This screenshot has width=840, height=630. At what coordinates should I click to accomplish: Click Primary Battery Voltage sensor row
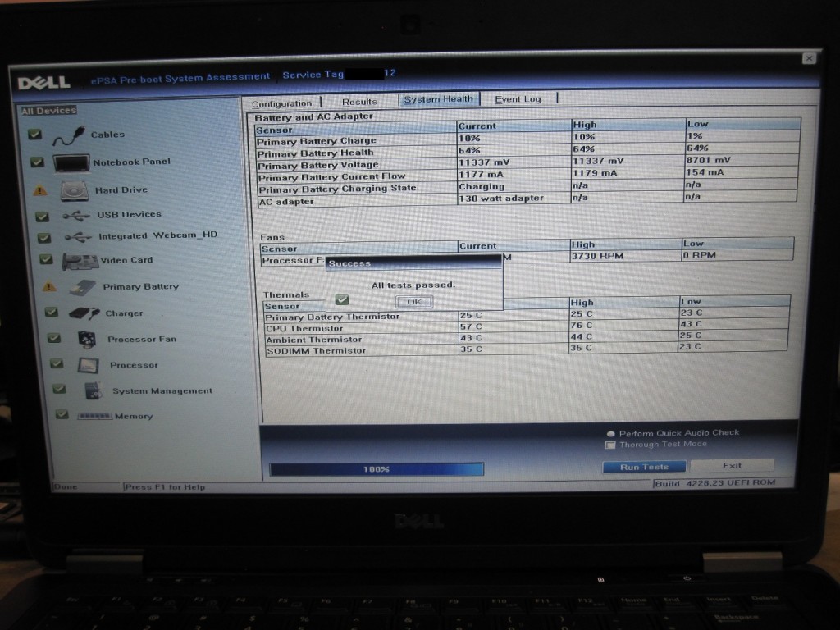[527, 163]
